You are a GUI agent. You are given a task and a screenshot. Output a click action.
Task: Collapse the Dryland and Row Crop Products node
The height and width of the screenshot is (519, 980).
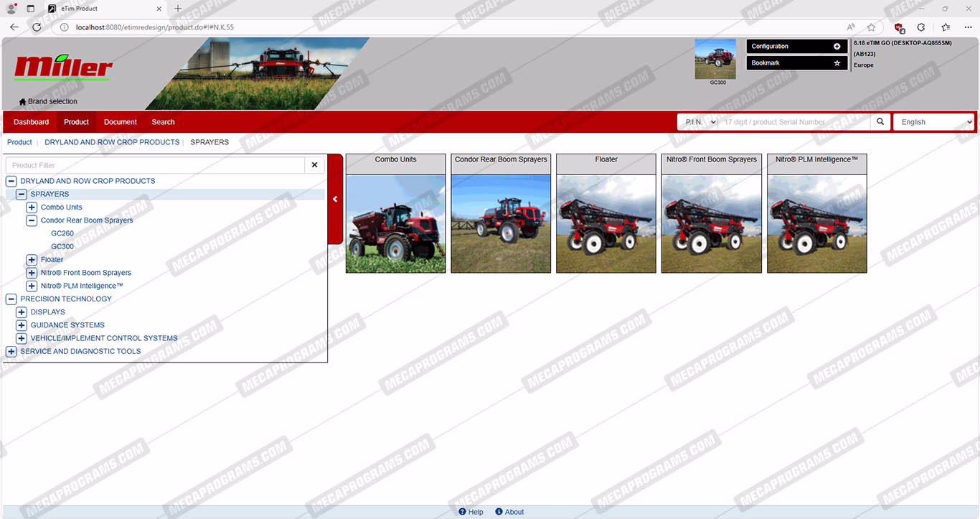coord(11,181)
